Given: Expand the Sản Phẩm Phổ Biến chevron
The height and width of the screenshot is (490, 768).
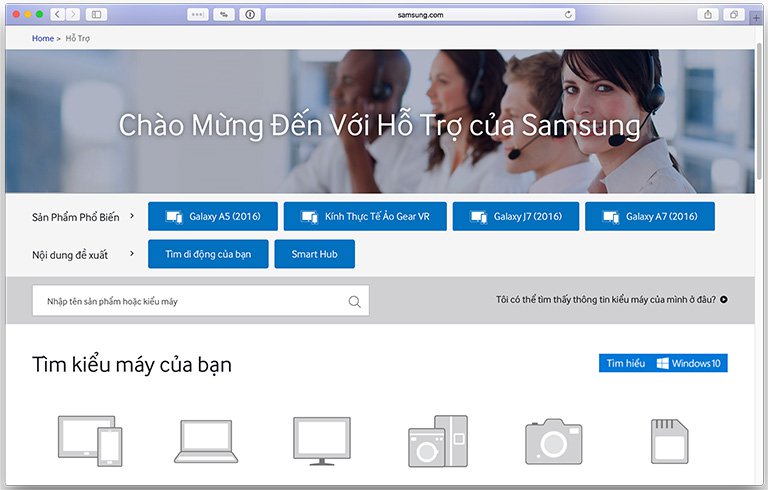Looking at the screenshot, I should [x=132, y=216].
